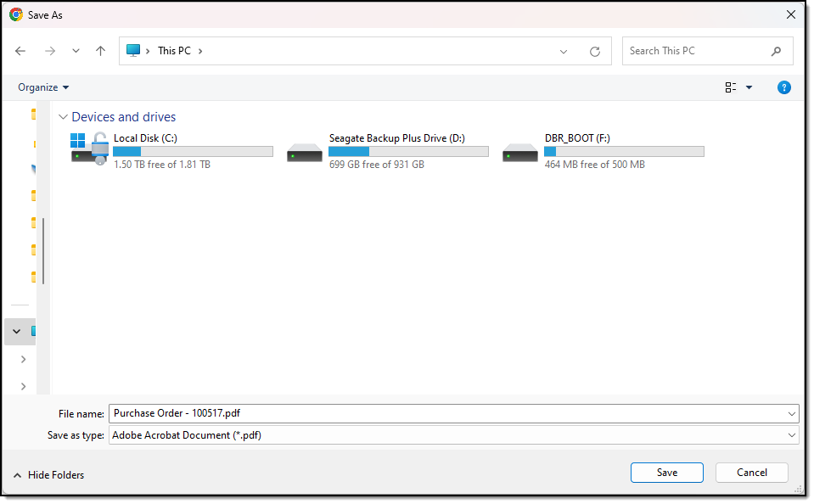
Task: Click Seagate Backup Plus Drive (D:) label
Action: pyautogui.click(x=397, y=138)
